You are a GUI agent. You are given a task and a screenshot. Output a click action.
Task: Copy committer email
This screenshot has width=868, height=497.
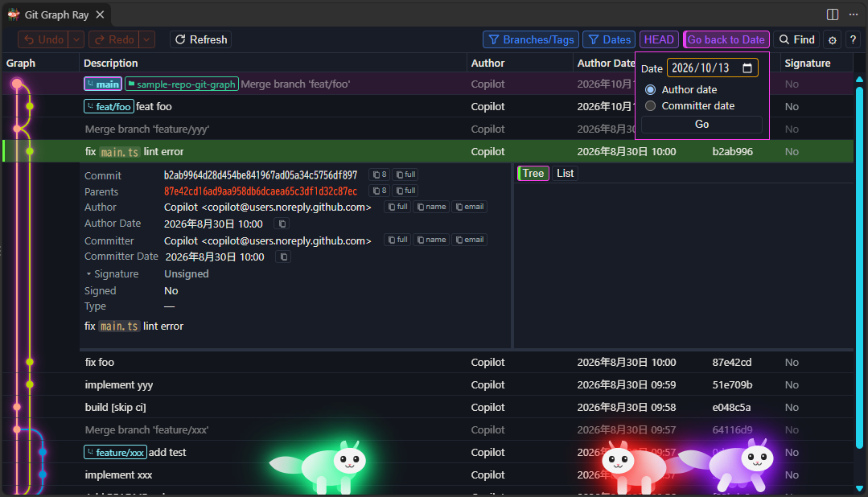(470, 240)
